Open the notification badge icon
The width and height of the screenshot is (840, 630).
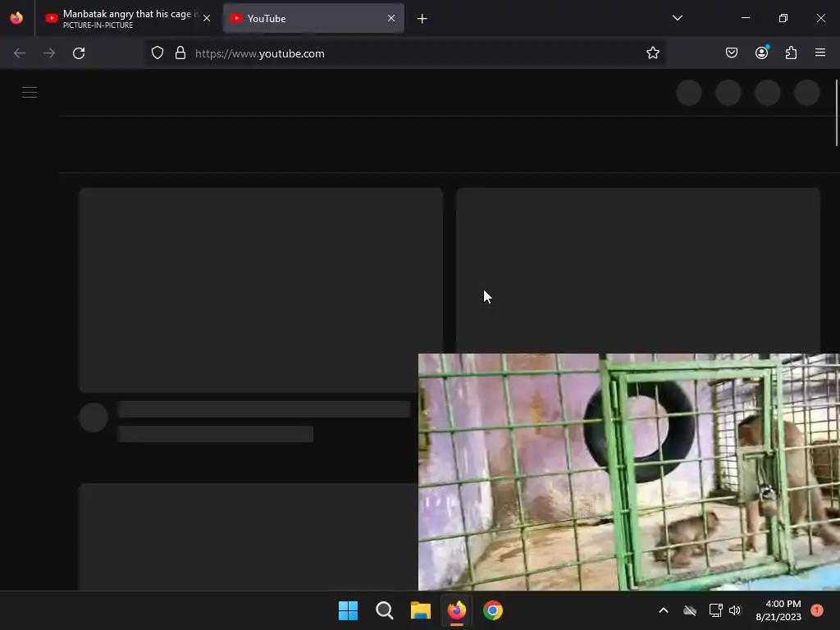817,610
